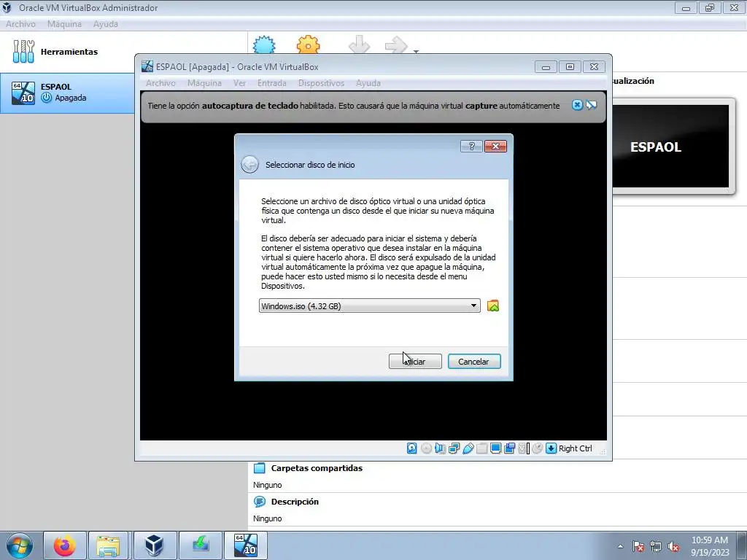This screenshot has height=560, width=747.
Task: Open the Windows Start menu
Action: point(20,545)
